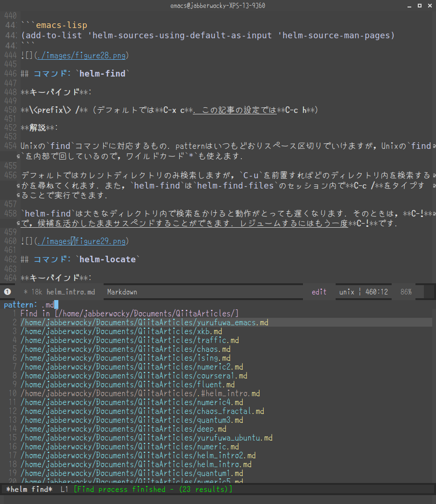Select the yurufuwa_ubuntu.md candidate

coord(146,438)
